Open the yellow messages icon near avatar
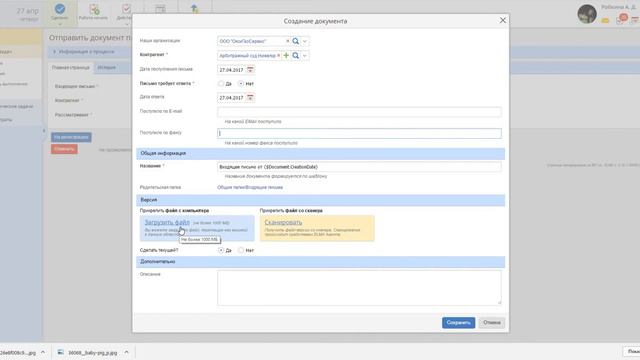640x360 pixels. [605, 20]
